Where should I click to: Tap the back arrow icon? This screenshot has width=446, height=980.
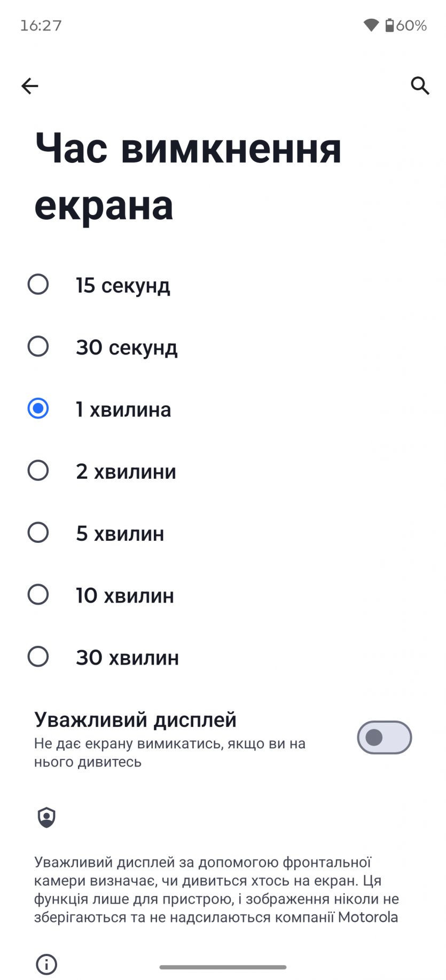point(30,86)
